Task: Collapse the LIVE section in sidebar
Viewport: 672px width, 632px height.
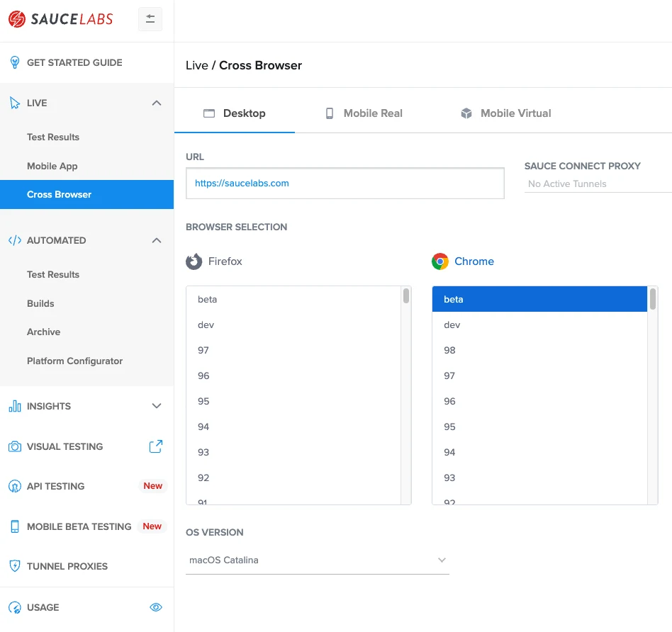Action: [156, 103]
